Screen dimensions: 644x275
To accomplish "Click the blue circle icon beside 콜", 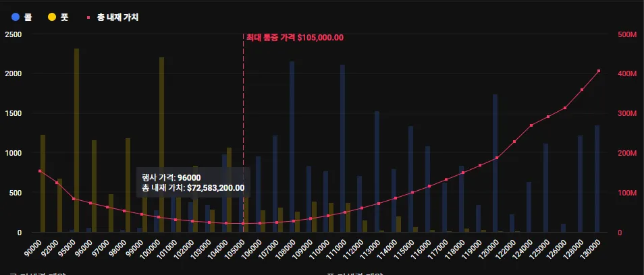I will pyautogui.click(x=16, y=17).
